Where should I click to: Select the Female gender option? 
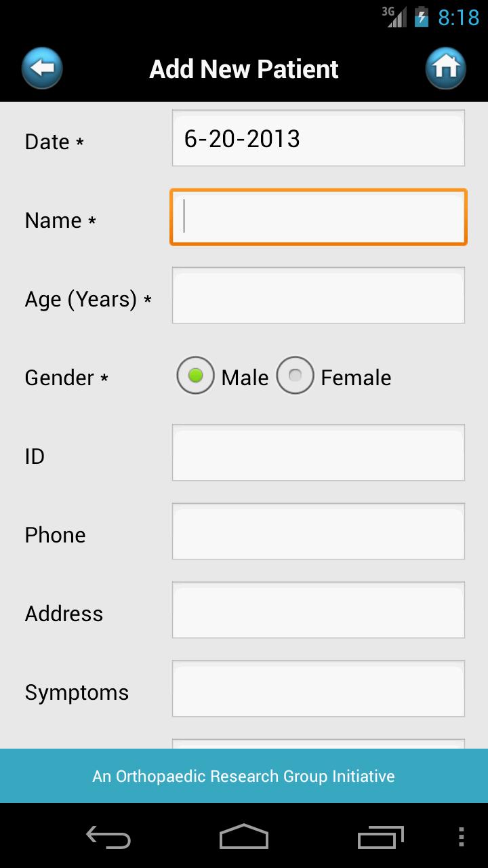click(x=296, y=376)
